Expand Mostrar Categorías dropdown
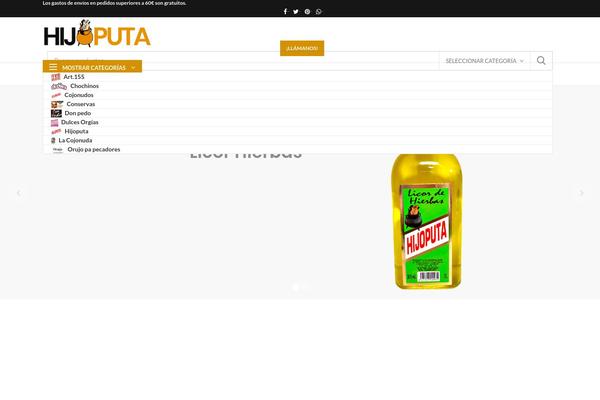The image size is (600, 400). tap(92, 66)
